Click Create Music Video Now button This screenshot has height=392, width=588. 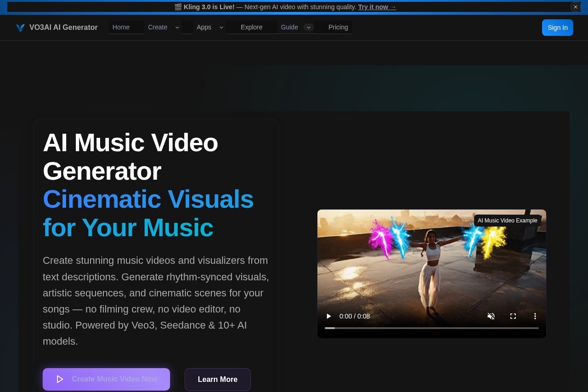[x=106, y=379]
